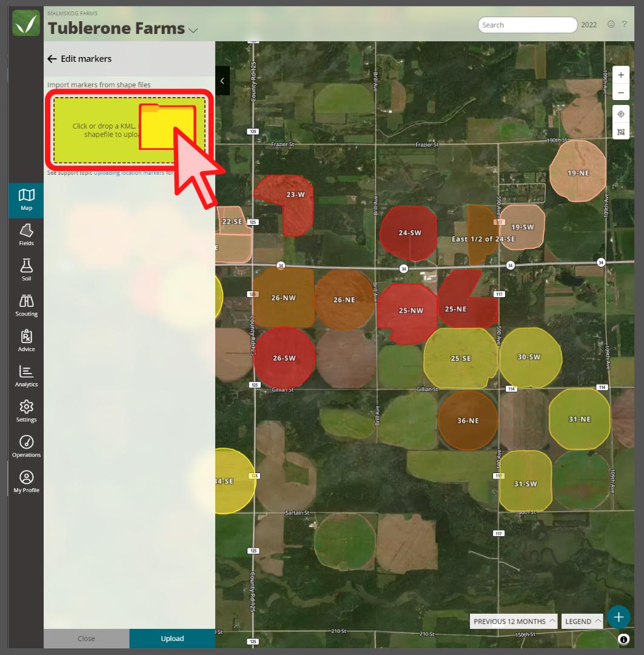Select field 23-W on map
The height and width of the screenshot is (655, 644).
point(295,195)
